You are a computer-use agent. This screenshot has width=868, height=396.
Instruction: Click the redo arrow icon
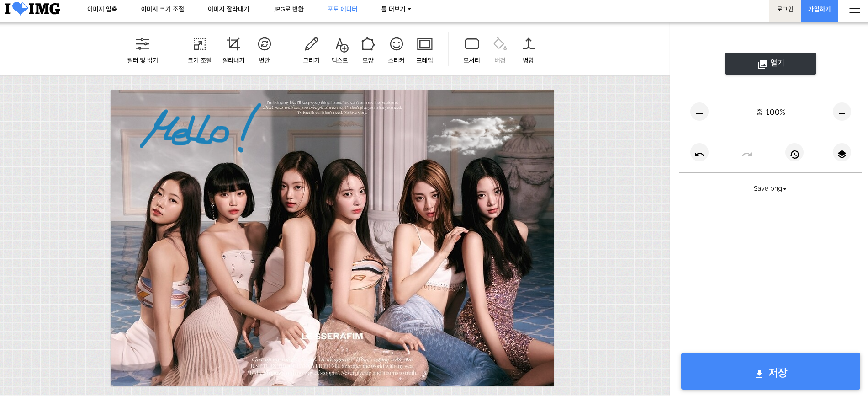(747, 153)
